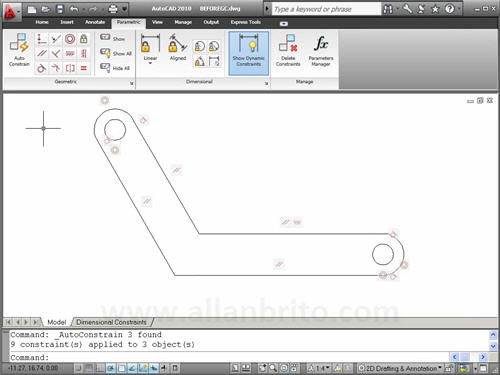Open the Help question mark icon
Image resolution: width=500 pixels, height=375 pixels.
[450, 9]
